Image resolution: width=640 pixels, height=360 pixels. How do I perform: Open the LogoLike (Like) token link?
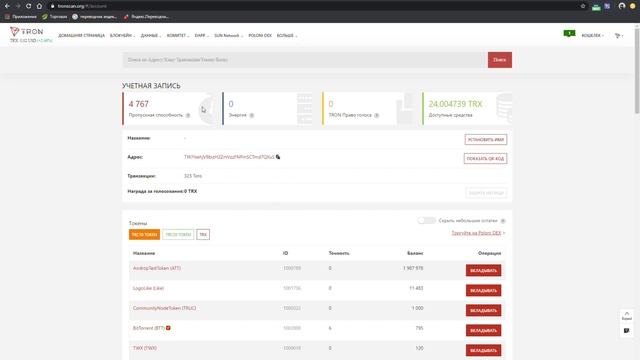point(148,288)
